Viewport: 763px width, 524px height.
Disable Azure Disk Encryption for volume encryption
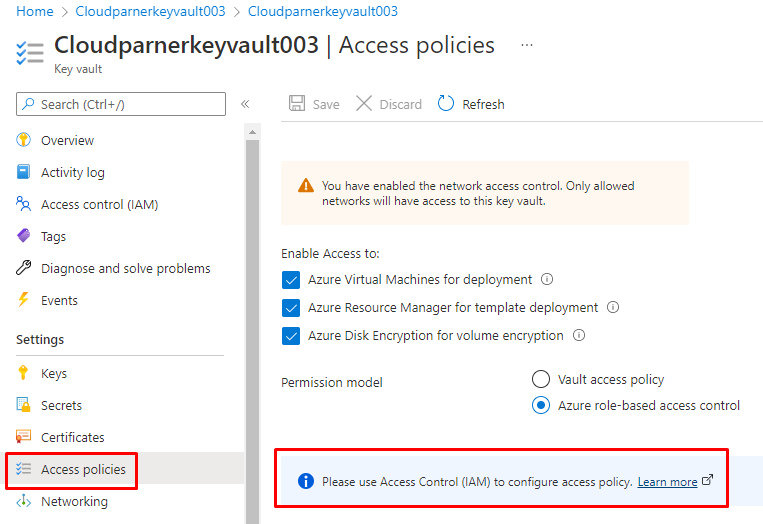tap(291, 336)
